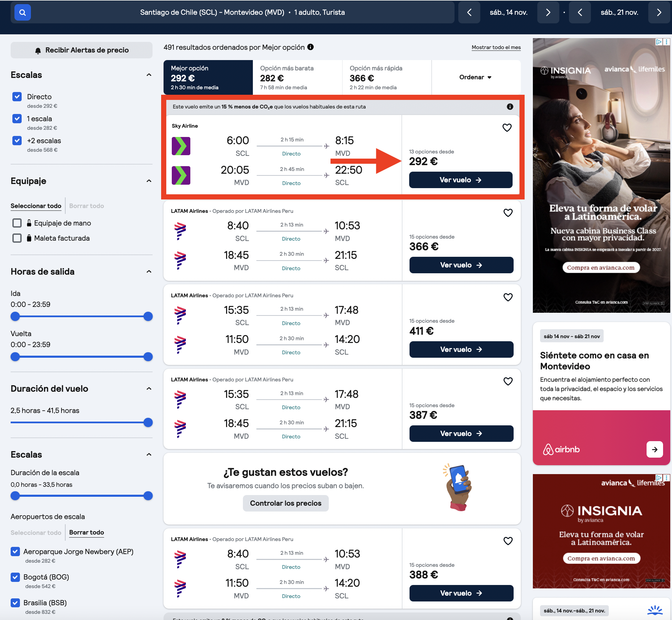Collapse the Horas de salida section

pyautogui.click(x=149, y=272)
